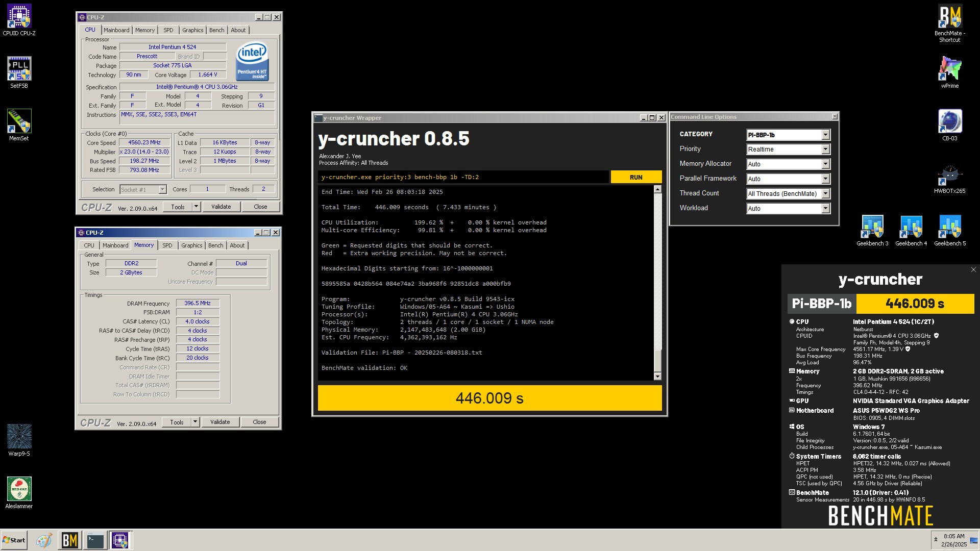Viewport: 980px width, 551px height.
Task: Click the taskbar clock showing 8:05 AM
Action: click(x=953, y=540)
